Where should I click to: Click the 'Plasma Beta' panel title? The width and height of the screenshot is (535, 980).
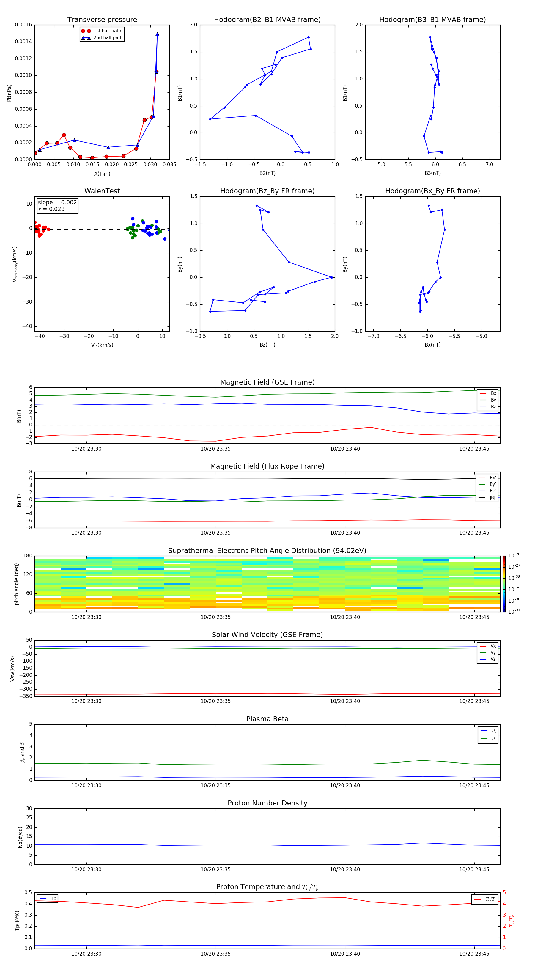pyautogui.click(x=267, y=719)
